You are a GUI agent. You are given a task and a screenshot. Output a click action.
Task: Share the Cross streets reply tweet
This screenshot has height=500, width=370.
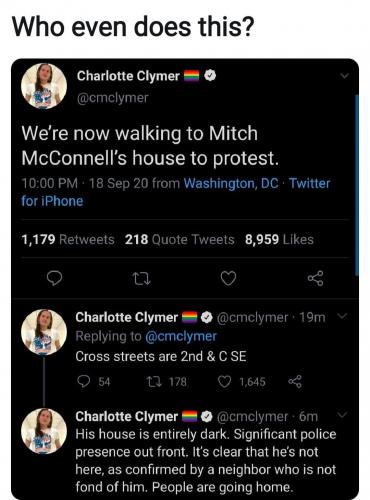point(295,381)
